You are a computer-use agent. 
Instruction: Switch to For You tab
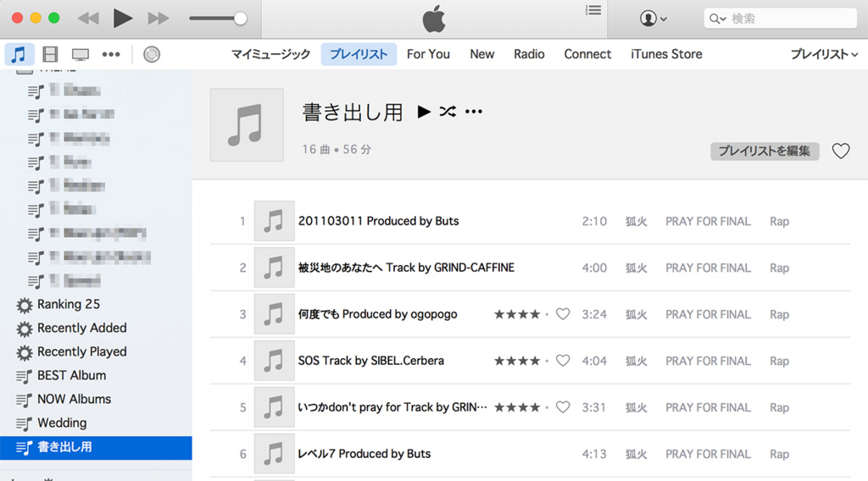tap(428, 54)
